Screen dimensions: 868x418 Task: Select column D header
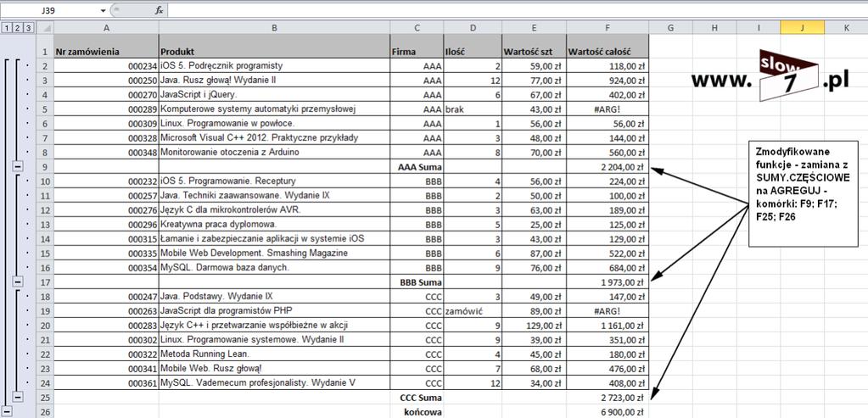pyautogui.click(x=473, y=28)
